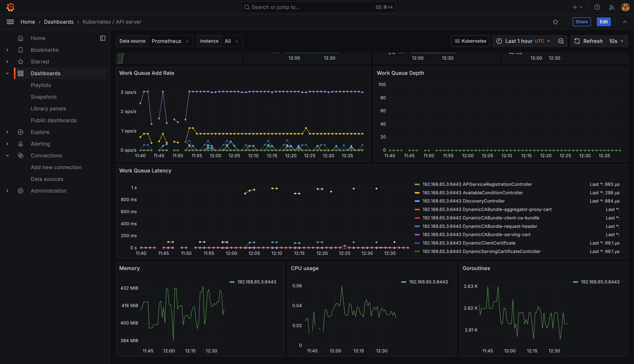Click the zoom out time range icon
The height and width of the screenshot is (364, 634).
561,41
